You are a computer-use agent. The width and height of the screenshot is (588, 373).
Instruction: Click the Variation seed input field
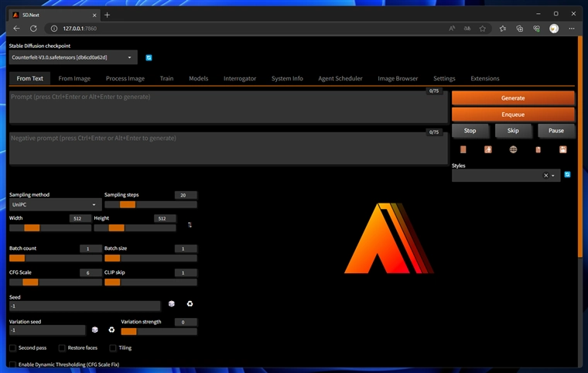(47, 330)
